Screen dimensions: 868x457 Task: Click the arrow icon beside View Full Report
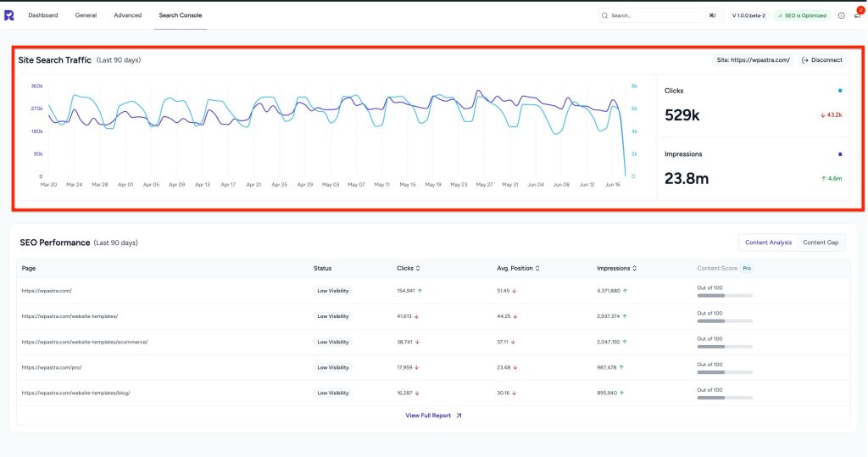[x=459, y=415]
